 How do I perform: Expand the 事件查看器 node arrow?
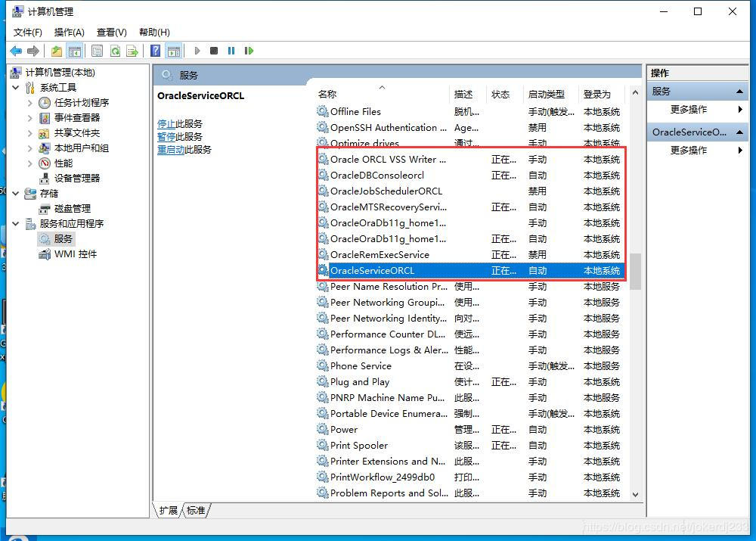[30, 118]
